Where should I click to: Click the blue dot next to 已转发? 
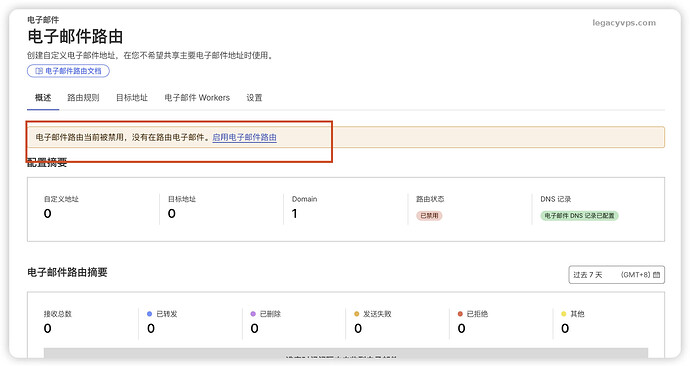(150, 314)
